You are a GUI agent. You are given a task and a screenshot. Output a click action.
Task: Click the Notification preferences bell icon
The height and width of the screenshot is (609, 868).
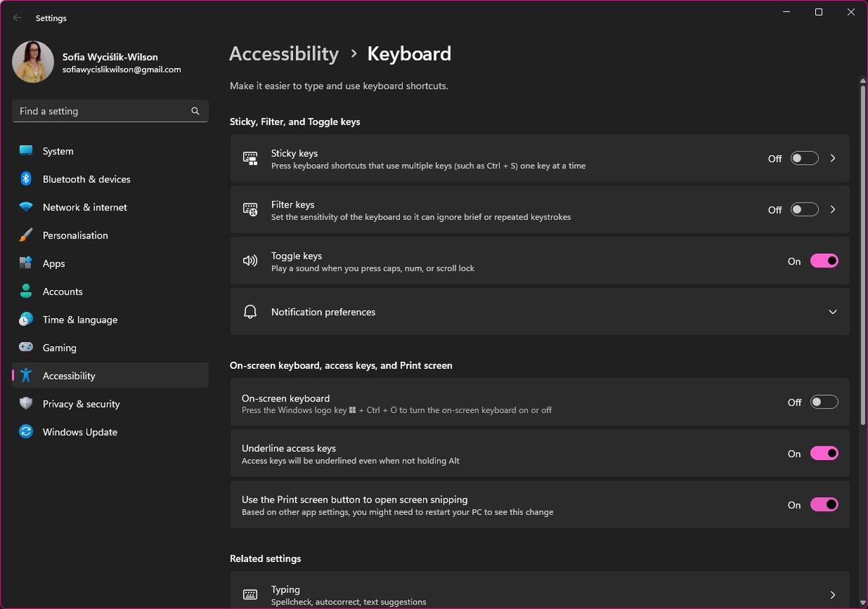(250, 312)
